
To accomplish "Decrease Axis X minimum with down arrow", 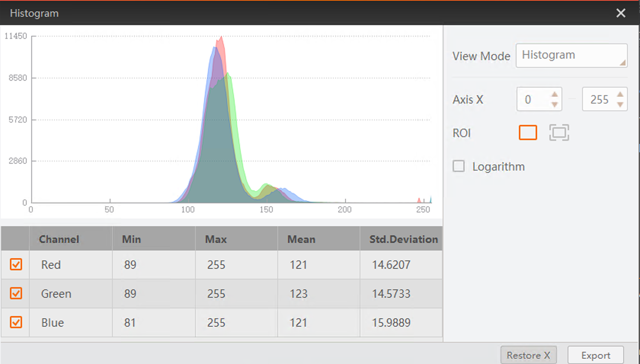I will (555, 105).
